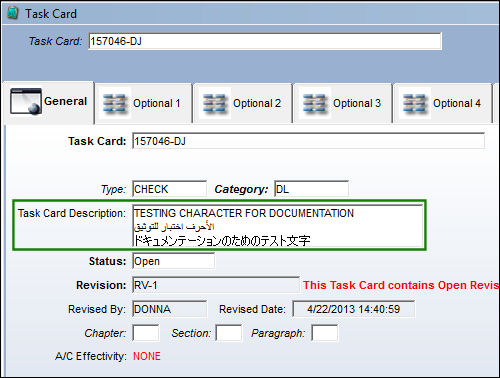Click the Category field containing DL

pos(311,189)
